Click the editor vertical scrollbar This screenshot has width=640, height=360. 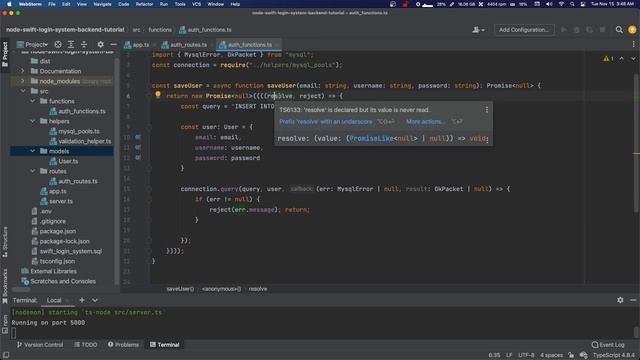pos(637,142)
